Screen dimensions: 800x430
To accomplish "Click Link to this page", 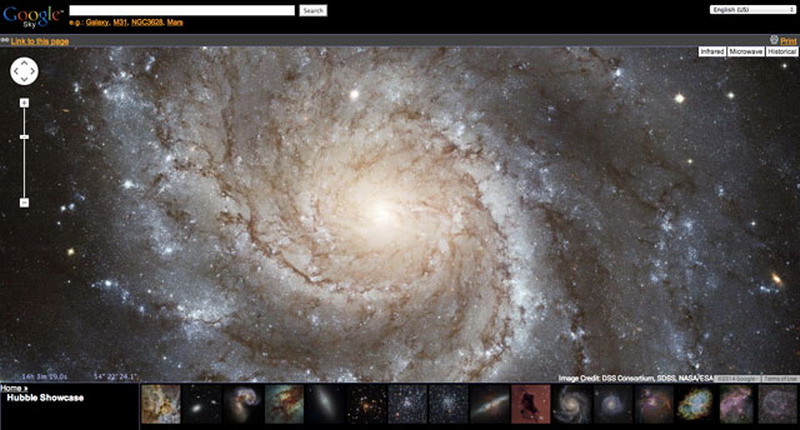I will 40,41.
